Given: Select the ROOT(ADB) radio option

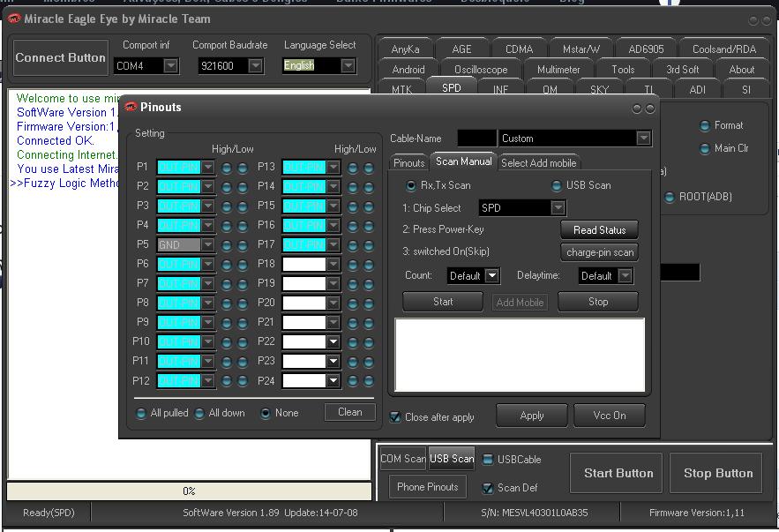Looking at the screenshot, I should coord(670,198).
